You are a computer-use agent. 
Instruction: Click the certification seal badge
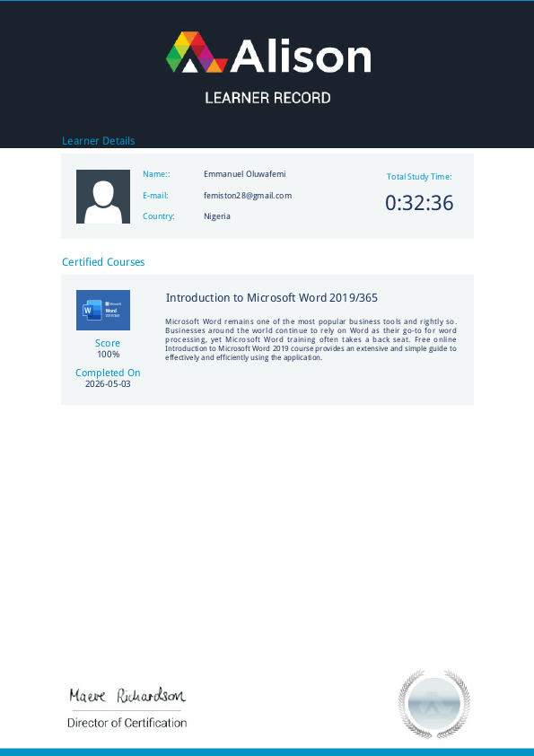point(433,704)
